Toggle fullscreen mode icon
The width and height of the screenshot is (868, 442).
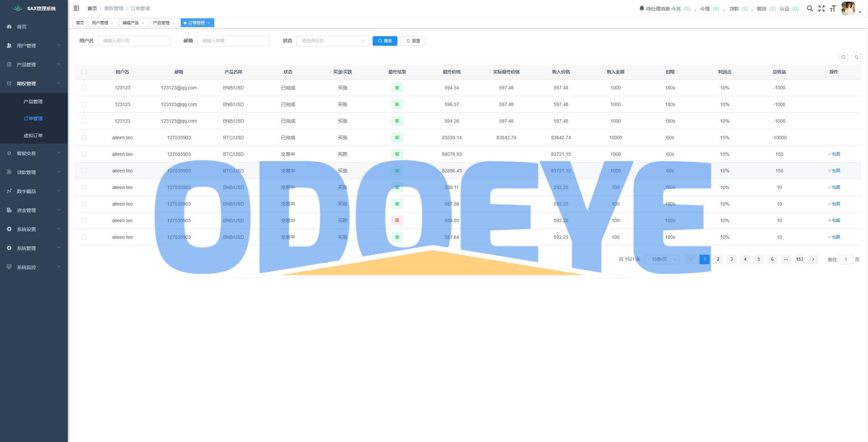(x=821, y=8)
